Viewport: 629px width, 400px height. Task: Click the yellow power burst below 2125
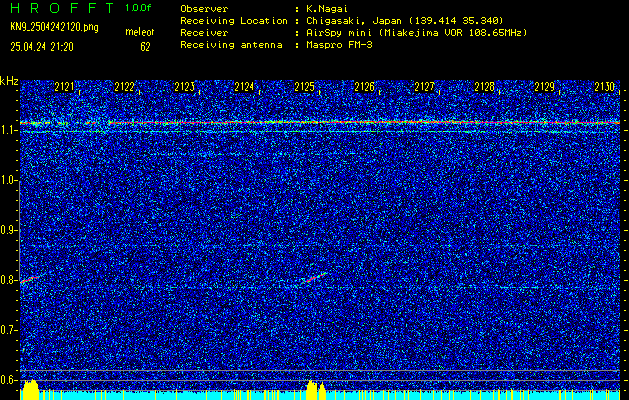tap(316, 390)
